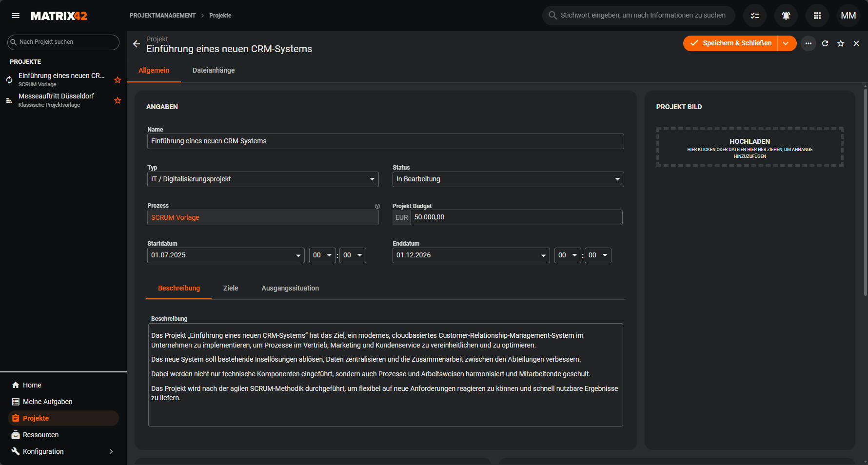Screen dimensions: 868x465
Task: Click the back arrow beside project title
Action: (137, 44)
